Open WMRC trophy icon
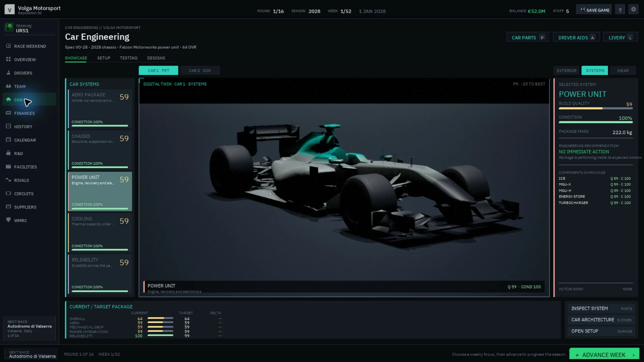 [x=8, y=220]
